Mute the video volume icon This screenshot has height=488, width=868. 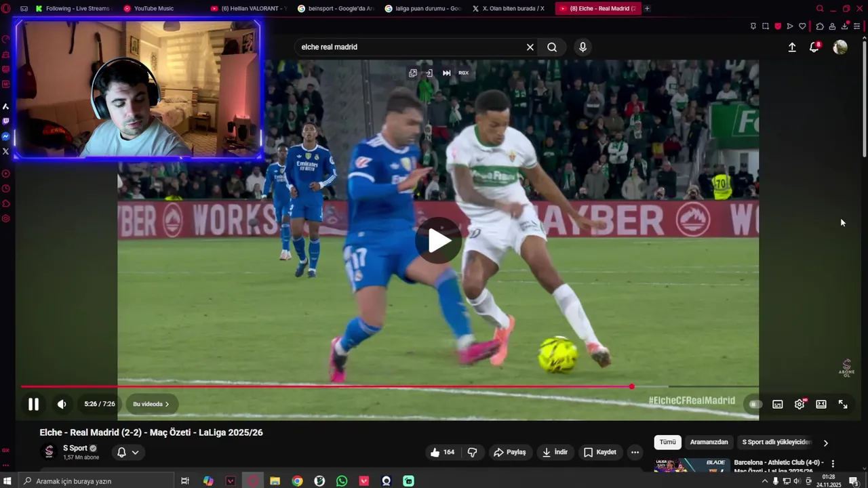point(62,405)
